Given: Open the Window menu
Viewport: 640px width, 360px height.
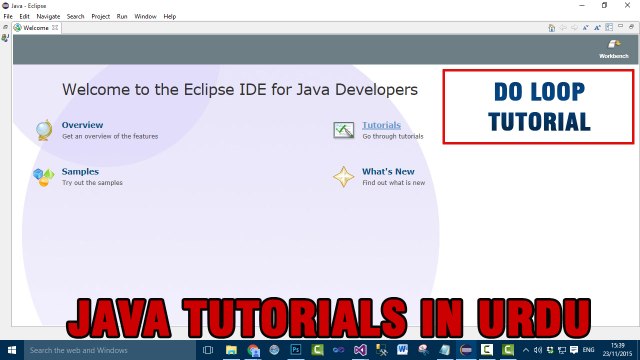Looking at the screenshot, I should click(146, 16).
